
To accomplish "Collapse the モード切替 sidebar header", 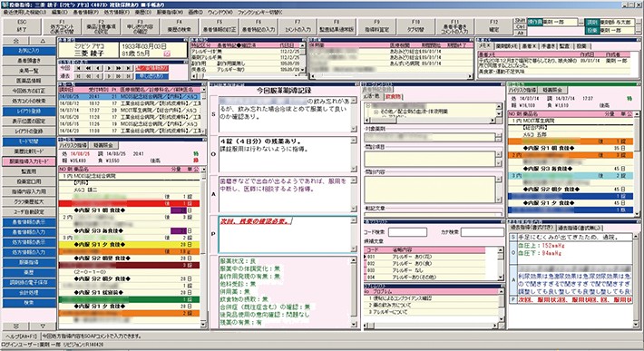I will 29,141.
